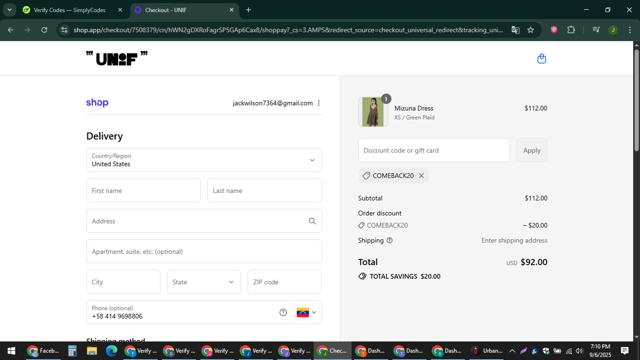Open the Windows notification center

coord(624,351)
